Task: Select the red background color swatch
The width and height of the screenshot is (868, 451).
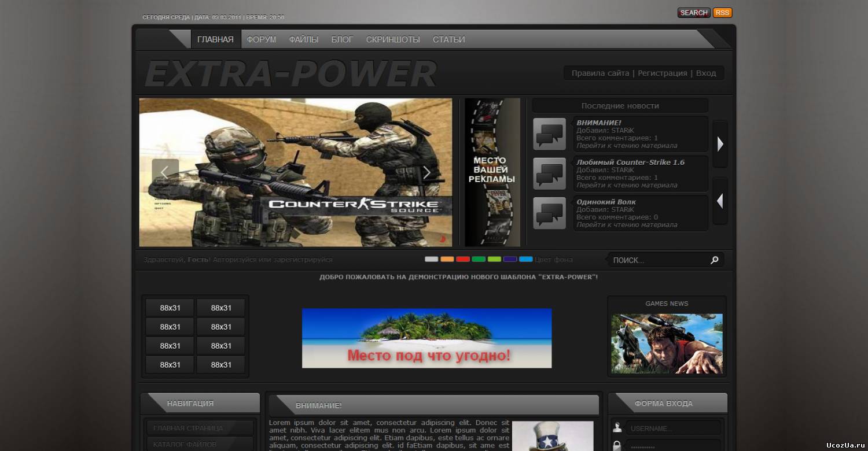Action: [463, 260]
